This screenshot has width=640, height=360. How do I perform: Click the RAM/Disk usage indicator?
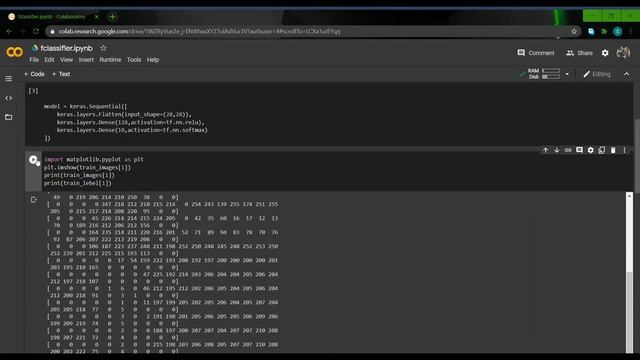(544, 73)
